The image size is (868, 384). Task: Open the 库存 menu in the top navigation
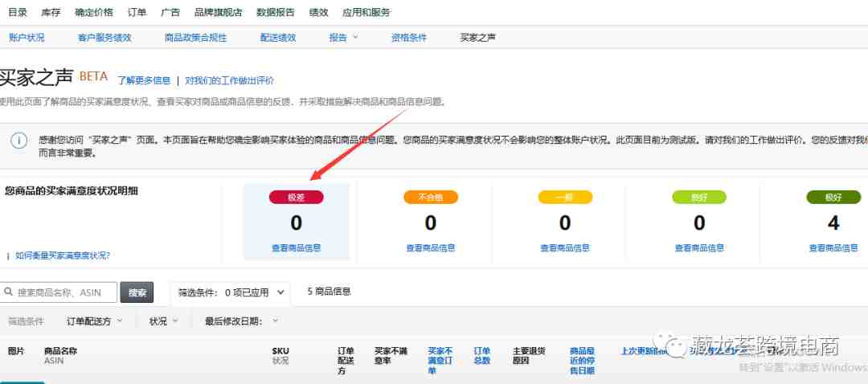(x=51, y=12)
